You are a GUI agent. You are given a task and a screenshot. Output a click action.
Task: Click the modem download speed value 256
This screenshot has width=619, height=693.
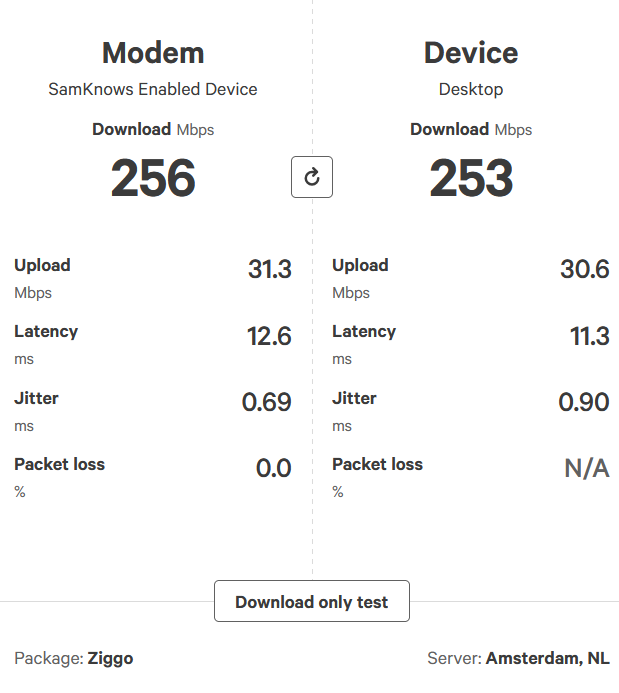[153, 178]
